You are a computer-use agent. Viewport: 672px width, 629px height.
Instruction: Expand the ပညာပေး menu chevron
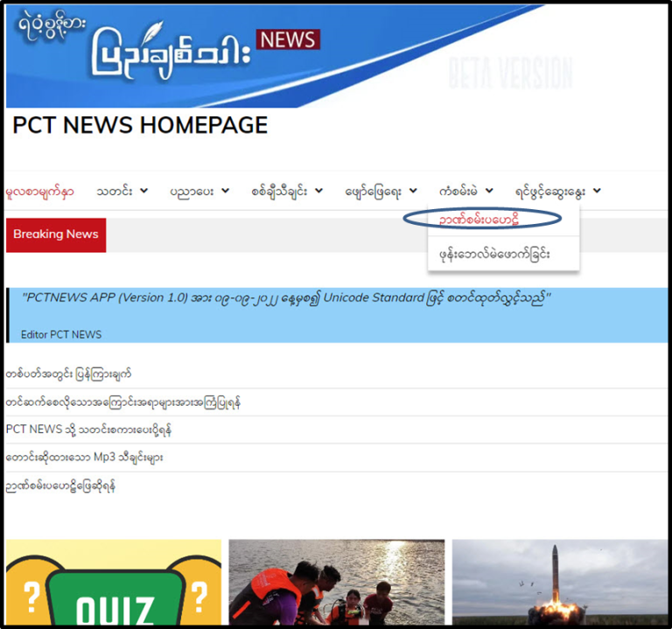pyautogui.click(x=225, y=191)
